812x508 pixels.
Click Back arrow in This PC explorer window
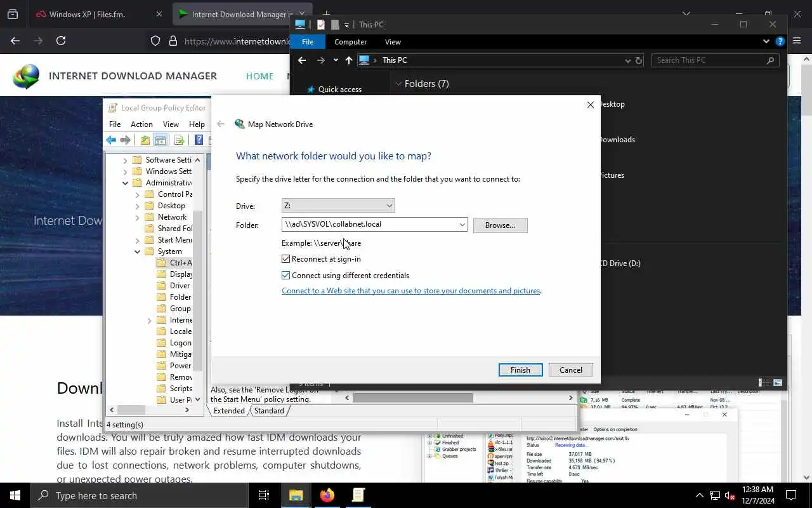(302, 60)
